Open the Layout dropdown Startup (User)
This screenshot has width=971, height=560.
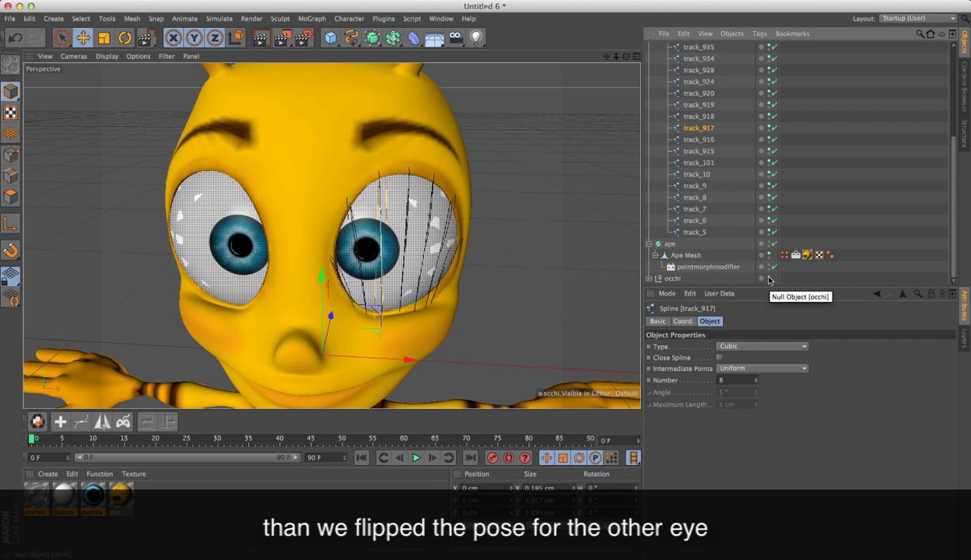point(919,19)
